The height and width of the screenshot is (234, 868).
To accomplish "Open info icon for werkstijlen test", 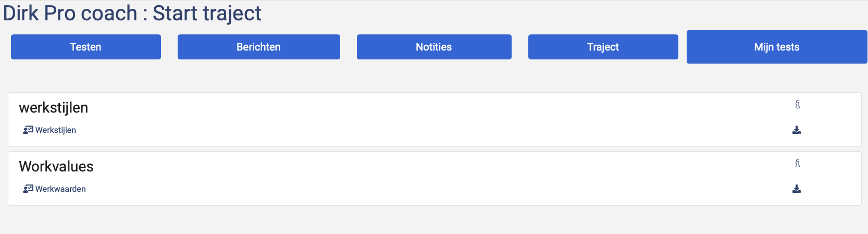I will 797,105.
